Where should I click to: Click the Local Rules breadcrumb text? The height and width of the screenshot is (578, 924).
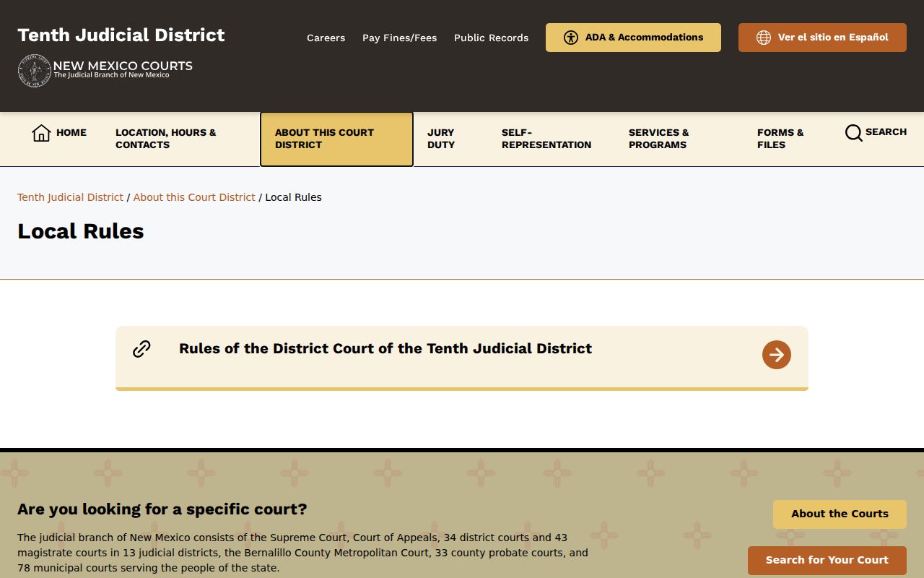293,197
